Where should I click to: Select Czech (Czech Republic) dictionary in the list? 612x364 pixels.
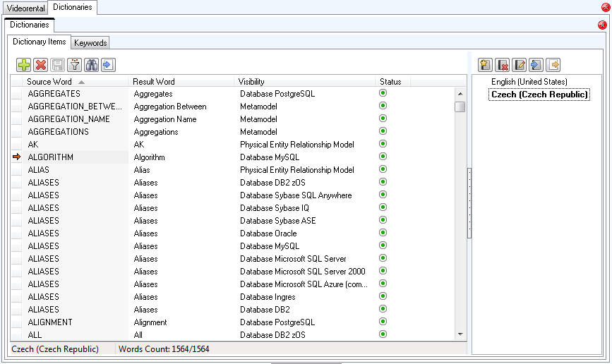540,95
